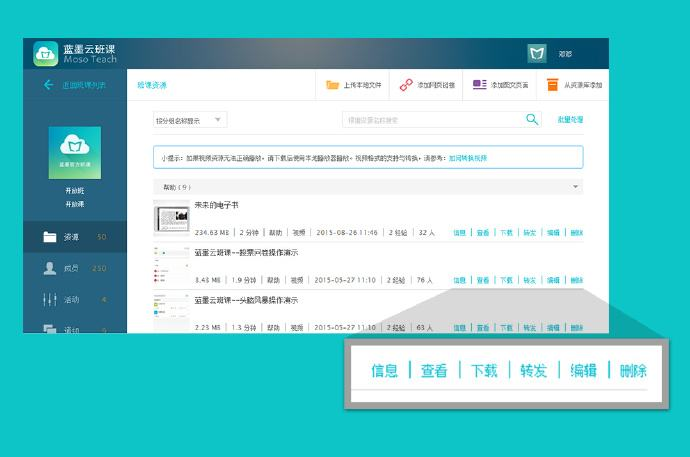Click 删除 for 蓝墨云班课--投票问卷操作演示

pyautogui.click(x=576, y=280)
